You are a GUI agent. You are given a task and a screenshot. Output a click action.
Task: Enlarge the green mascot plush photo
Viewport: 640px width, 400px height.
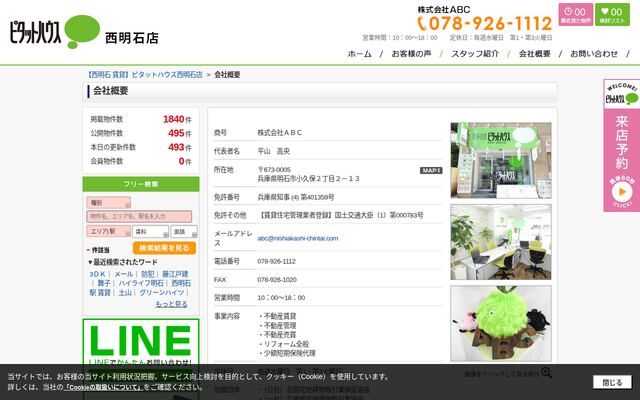[501, 323]
